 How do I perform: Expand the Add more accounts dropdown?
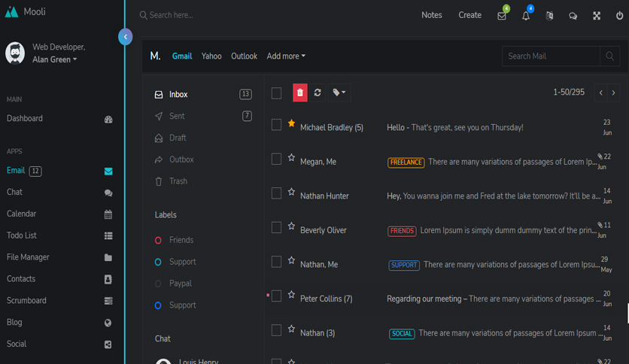pyautogui.click(x=286, y=56)
